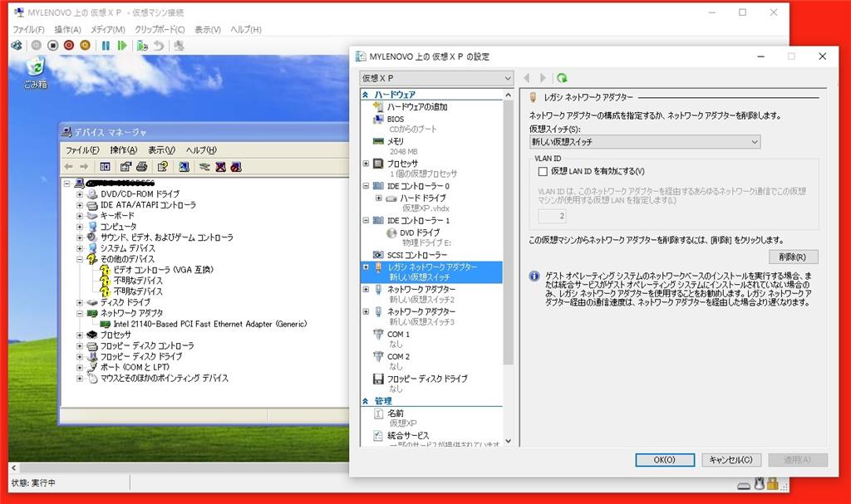Select COM 2 in settings tree
Viewport: 851px width, 504px height.
coord(398,356)
